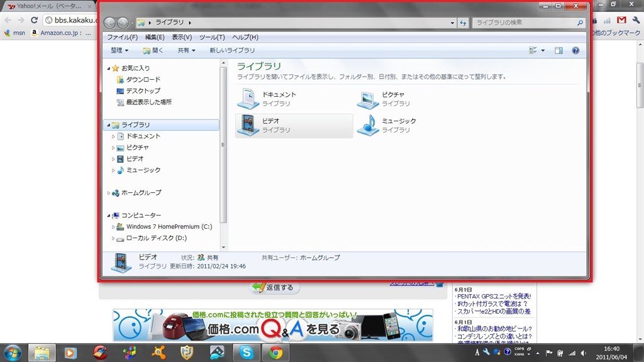Viewport: 644px width, 362px height.
Task: Launch Skype from the taskbar
Action: pyautogui.click(x=246, y=353)
